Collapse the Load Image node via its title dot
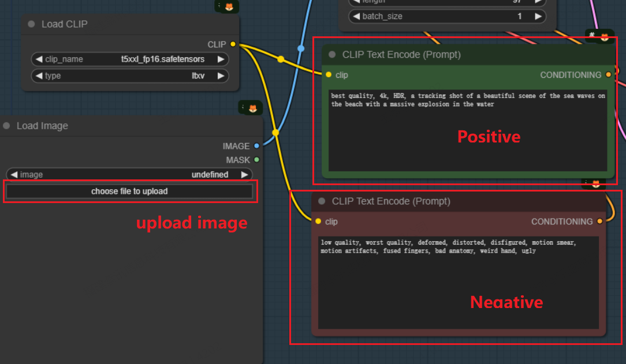Image resolution: width=626 pixels, height=364 pixels. (6, 126)
